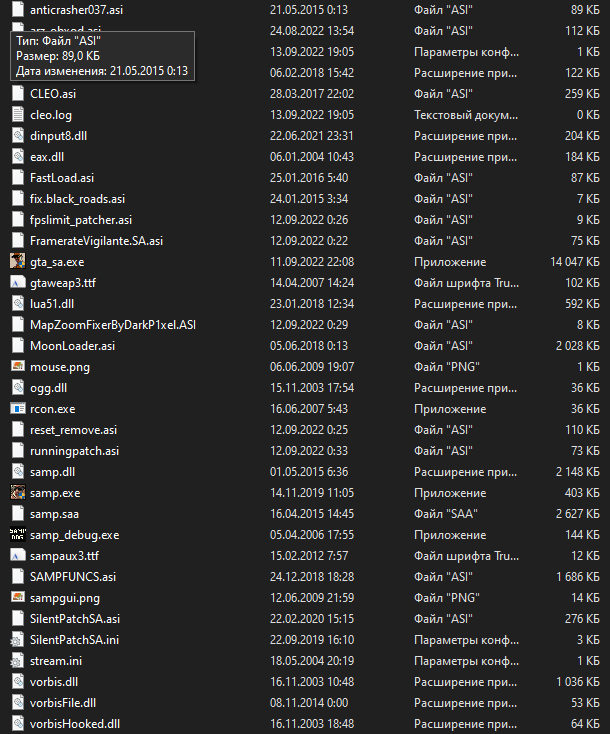Click the vorbisHooked.dll file icon

[18, 723]
